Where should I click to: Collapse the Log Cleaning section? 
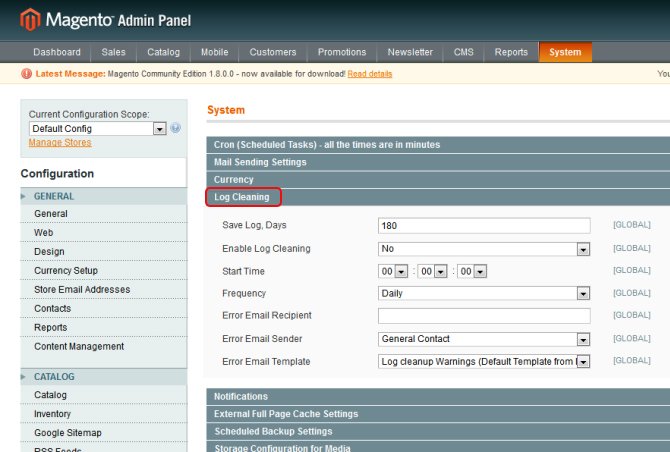(x=438, y=197)
